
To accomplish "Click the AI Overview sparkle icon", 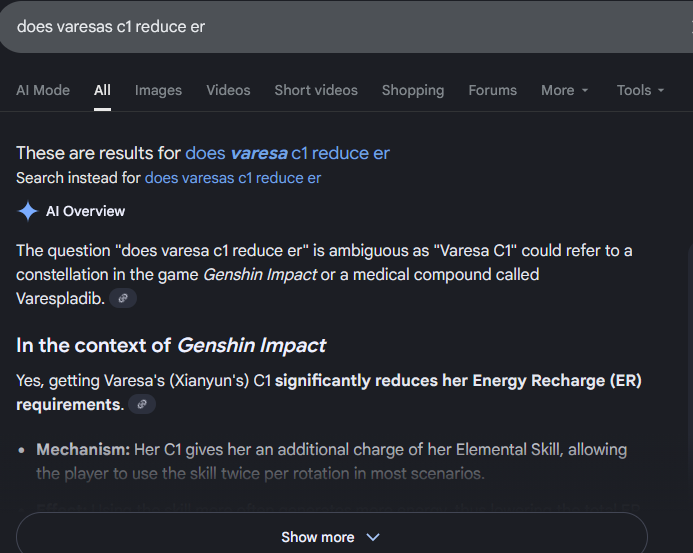I will coord(27,211).
